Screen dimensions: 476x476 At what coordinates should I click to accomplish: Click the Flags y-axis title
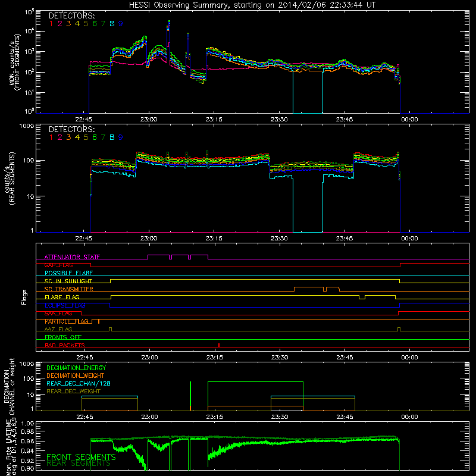[x=24, y=297]
